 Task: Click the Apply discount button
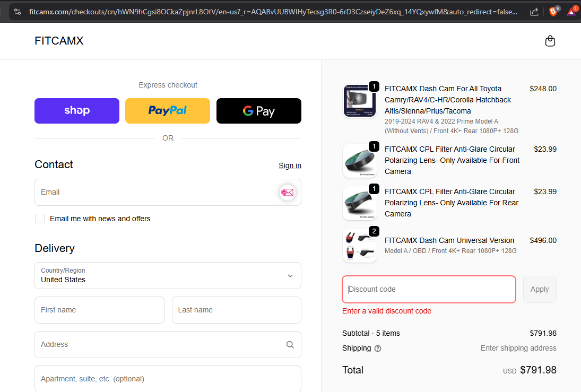point(540,290)
